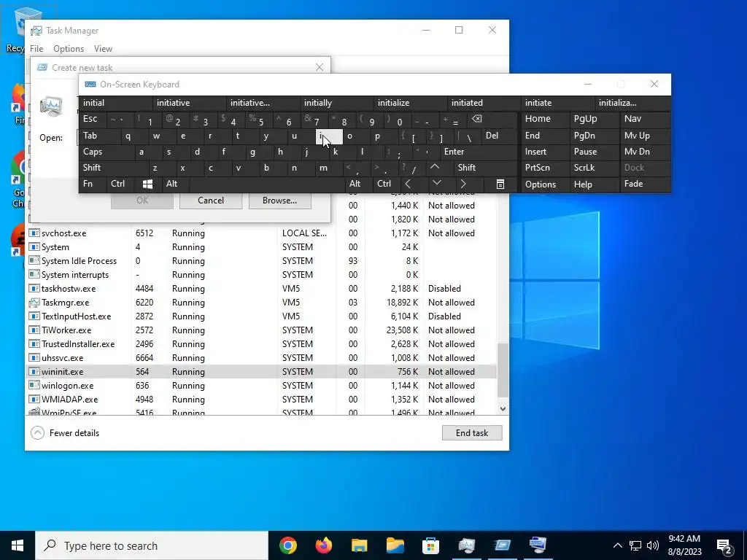The height and width of the screenshot is (560, 747).
Task: Click the right arrow key on On-Screen Keyboard
Action: coord(463,184)
